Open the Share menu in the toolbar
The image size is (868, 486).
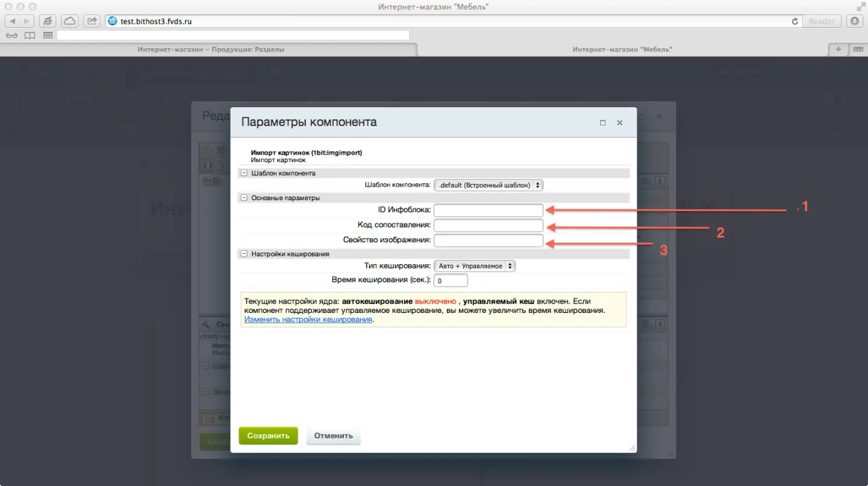[x=92, y=21]
